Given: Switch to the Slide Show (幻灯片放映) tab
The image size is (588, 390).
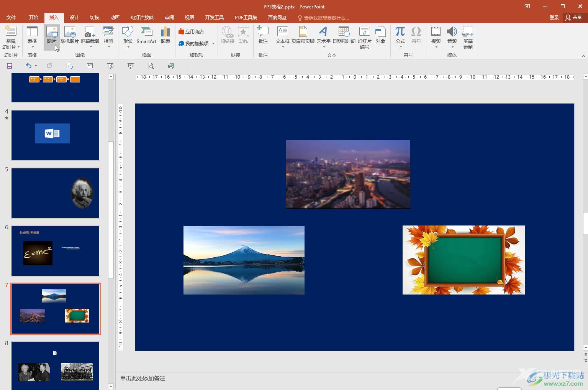Looking at the screenshot, I should (142, 18).
